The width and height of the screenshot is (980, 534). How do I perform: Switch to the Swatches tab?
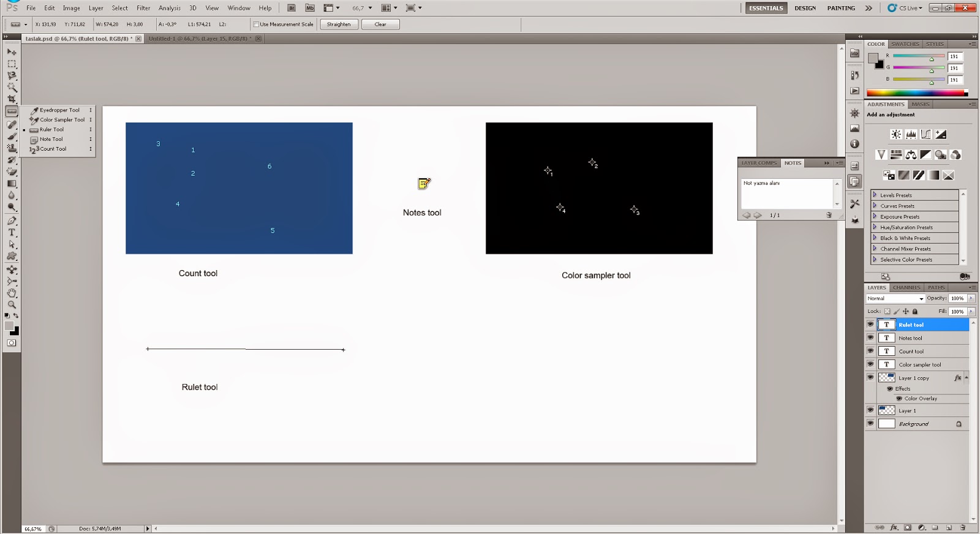pyautogui.click(x=905, y=44)
